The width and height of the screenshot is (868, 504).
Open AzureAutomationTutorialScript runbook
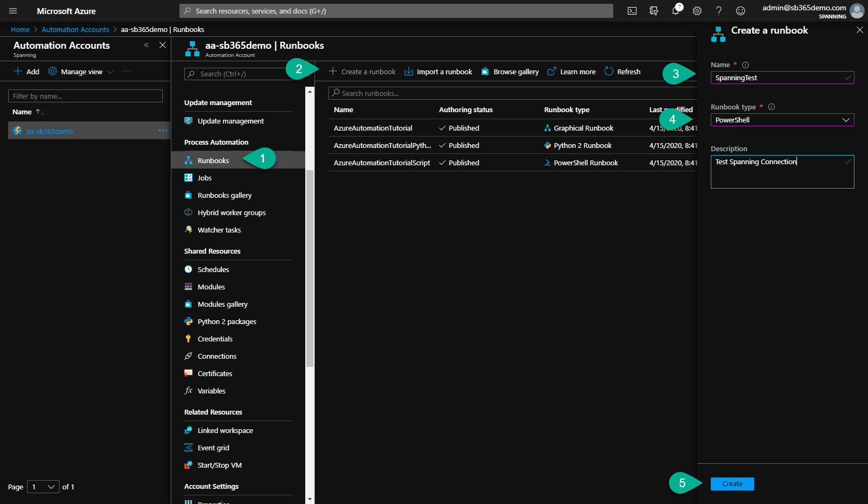coord(382,163)
